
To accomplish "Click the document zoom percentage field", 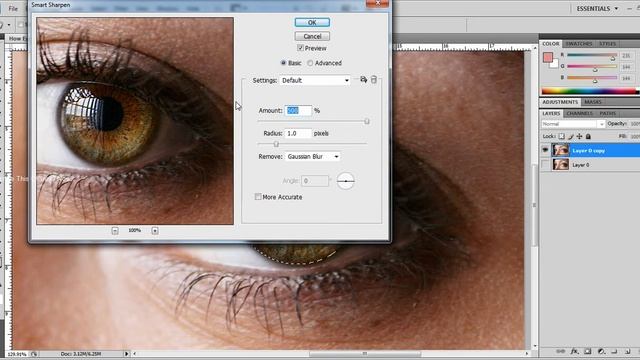I will point(16,354).
